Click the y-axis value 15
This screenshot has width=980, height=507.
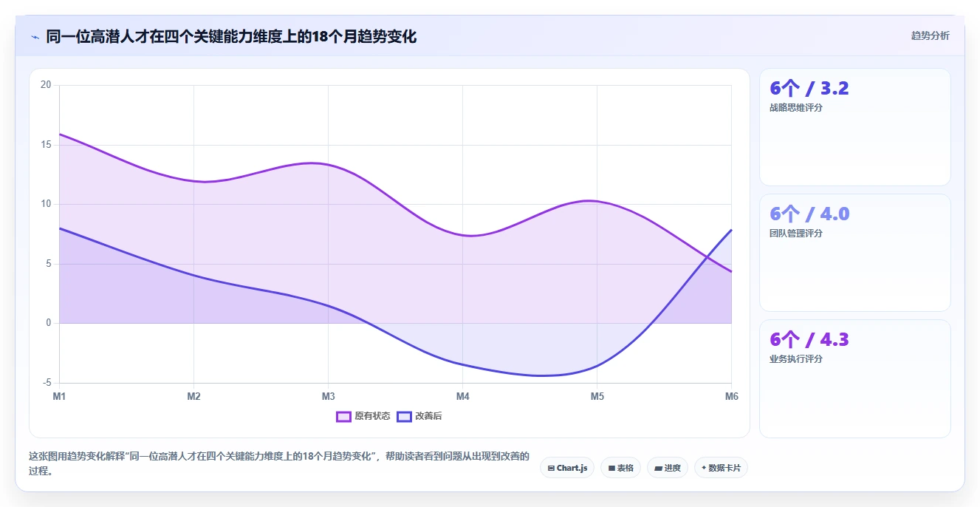coord(46,145)
